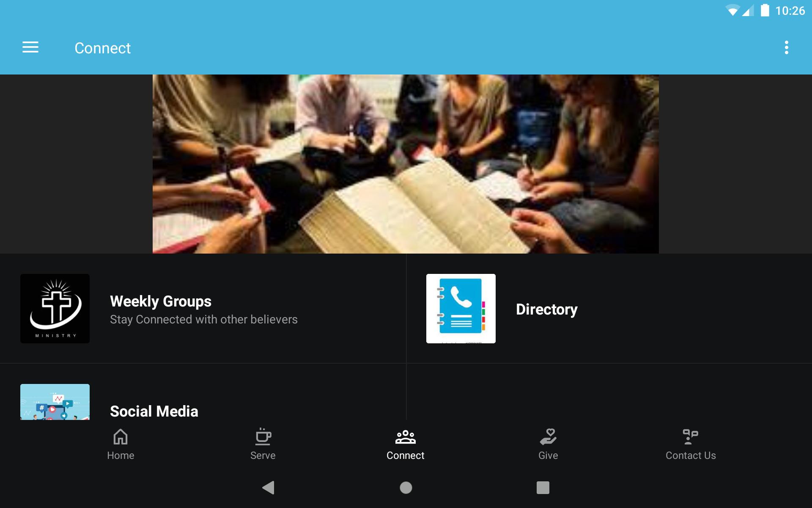Tap the Contact Us icon
The height and width of the screenshot is (508, 812).
(x=690, y=436)
